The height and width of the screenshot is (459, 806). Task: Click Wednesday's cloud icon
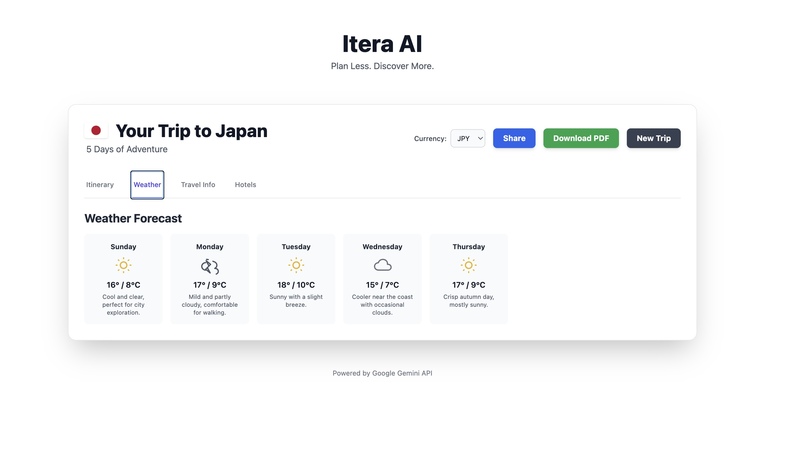[382, 265]
